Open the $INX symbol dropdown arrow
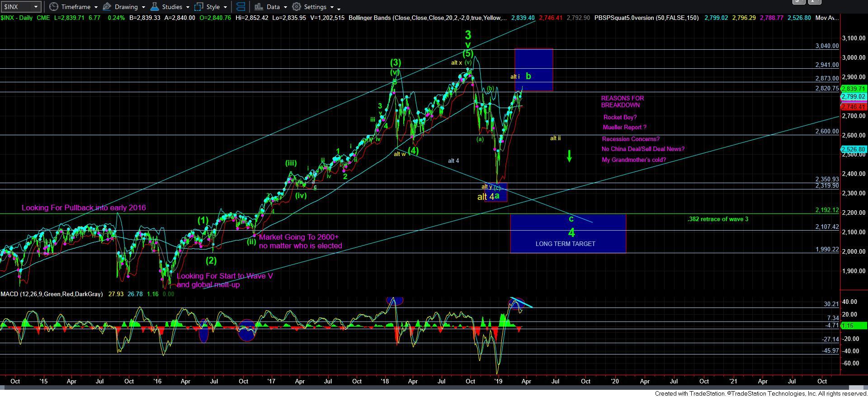The width and height of the screenshot is (868, 397). (36, 7)
